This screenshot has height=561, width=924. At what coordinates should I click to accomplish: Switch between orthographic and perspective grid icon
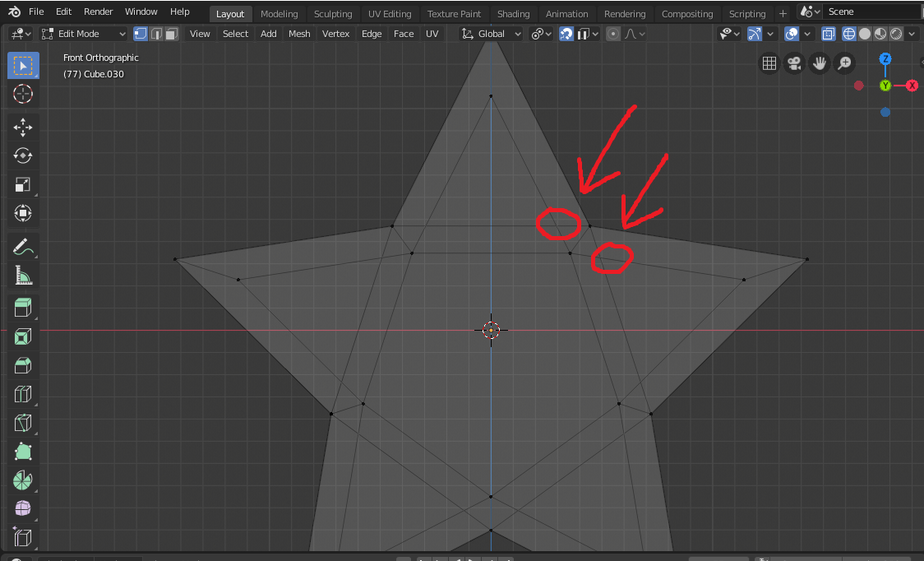(769, 63)
